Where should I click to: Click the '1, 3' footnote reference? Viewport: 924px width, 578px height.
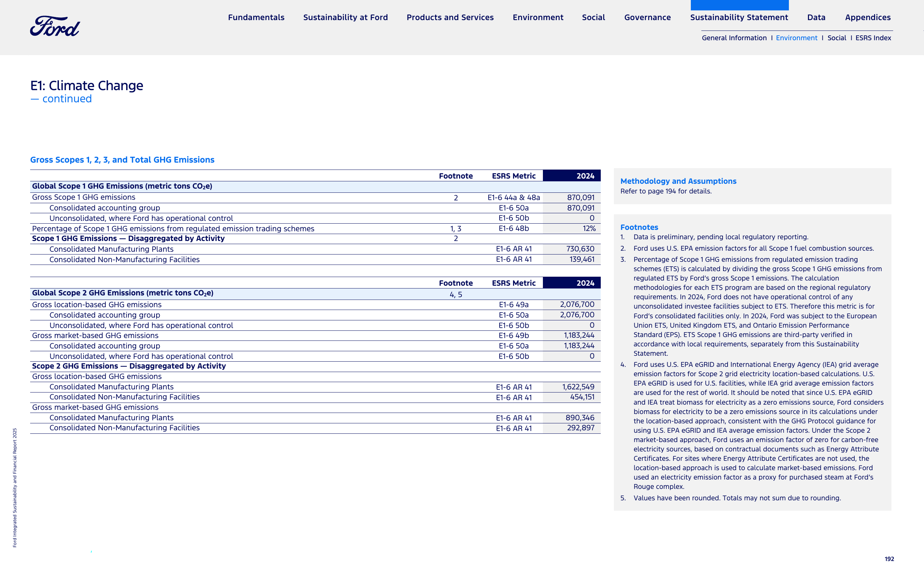tap(456, 228)
